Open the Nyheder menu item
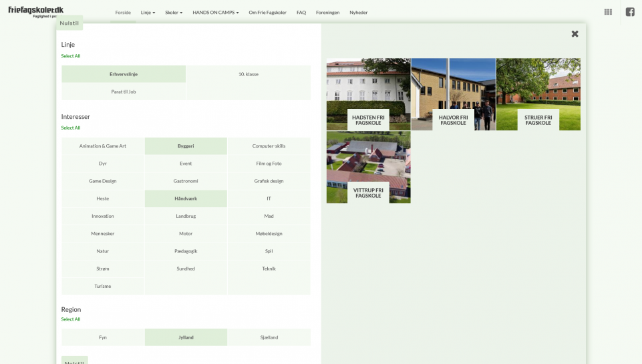This screenshot has height=364, width=642. [358, 13]
